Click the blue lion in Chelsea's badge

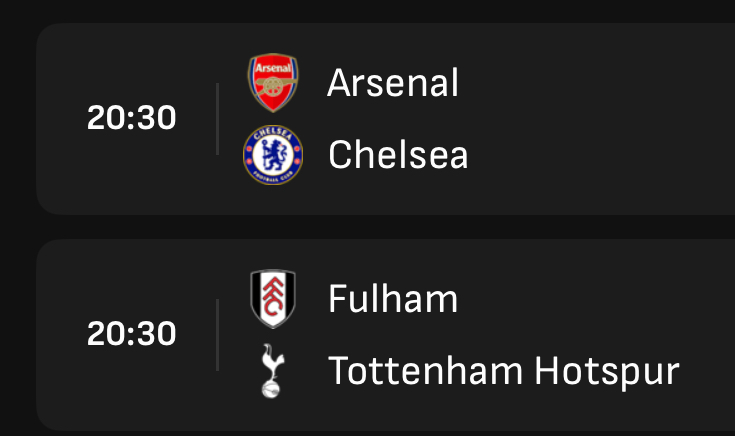pos(274,155)
